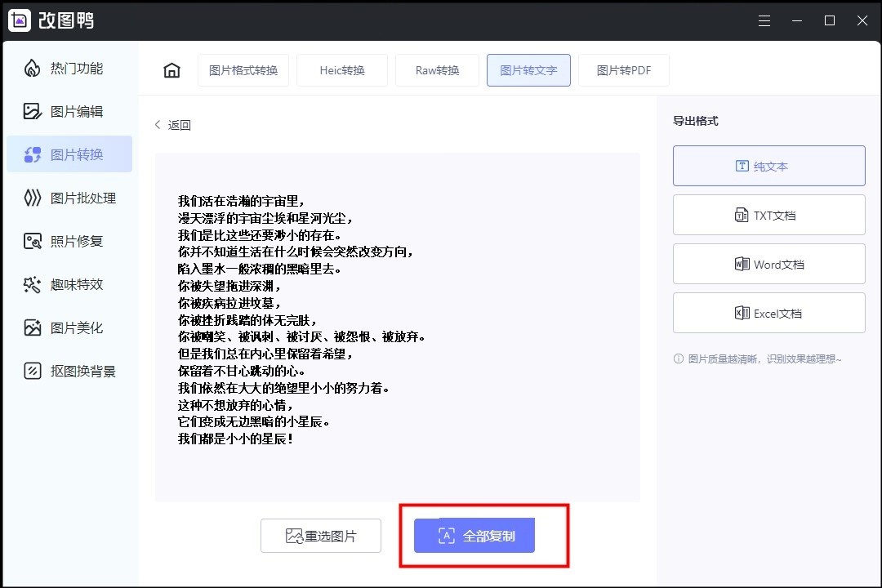Click the 图片转换 sidebar icon
This screenshot has width=882, height=588.
(x=32, y=154)
